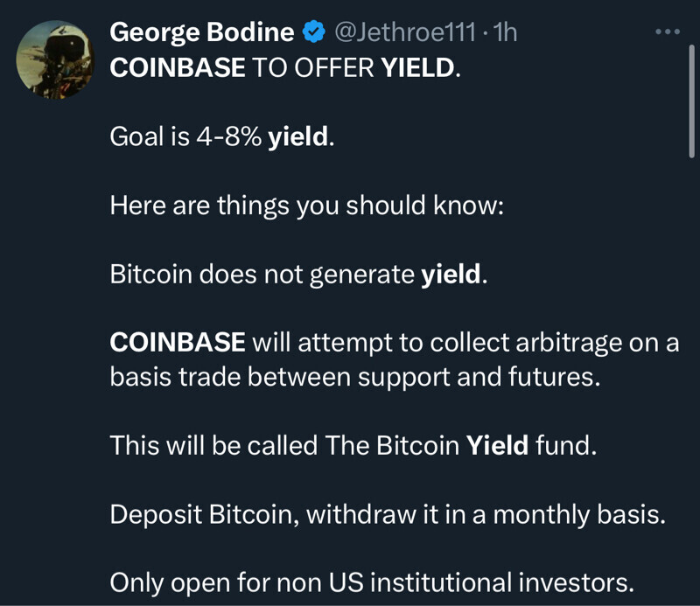Click the blue verified badge
Image resolution: width=700 pixels, height=606 pixels.
coord(312,33)
